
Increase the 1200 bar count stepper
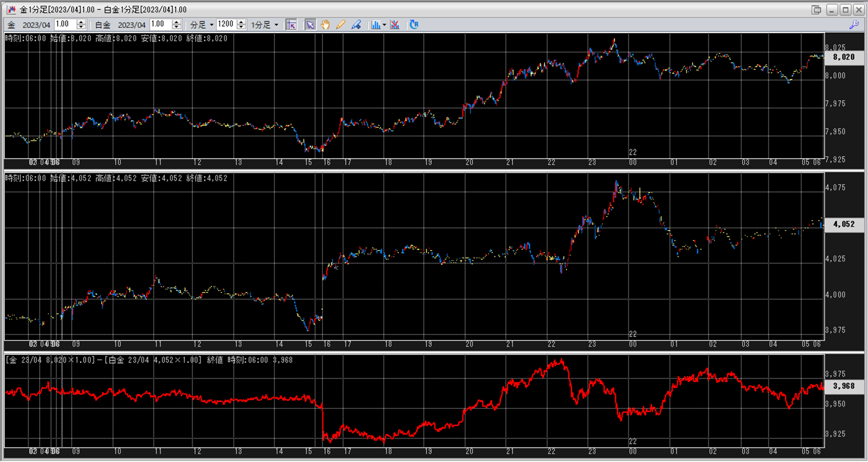[x=241, y=22]
